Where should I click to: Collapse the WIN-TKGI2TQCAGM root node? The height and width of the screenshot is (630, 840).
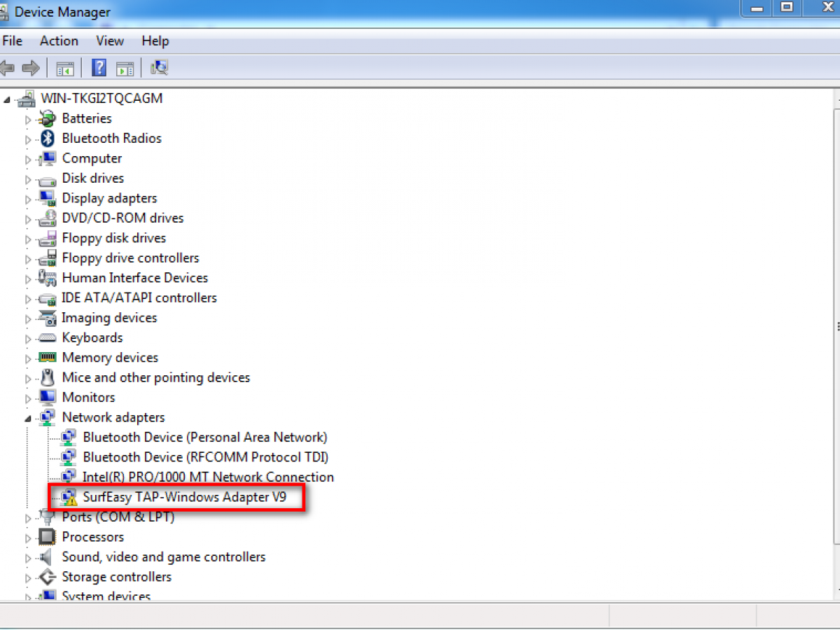pyautogui.click(x=7, y=99)
